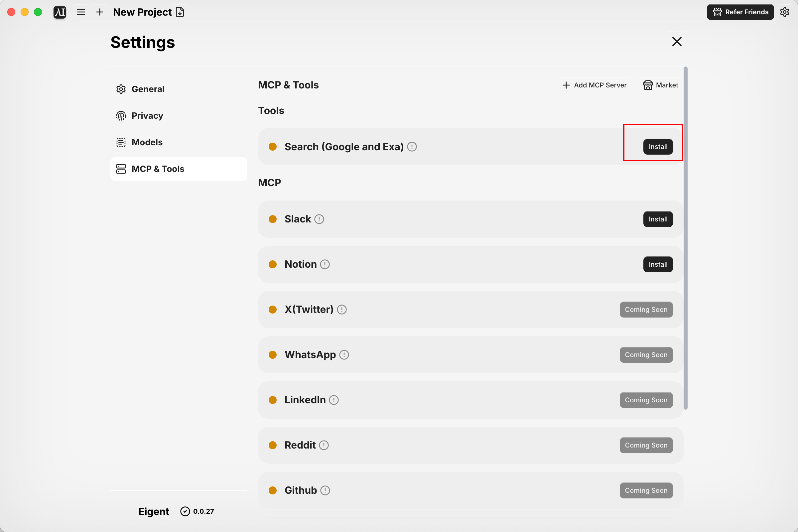Image resolution: width=798 pixels, height=532 pixels.
Task: Install the Slack MCP
Action: [x=658, y=219]
